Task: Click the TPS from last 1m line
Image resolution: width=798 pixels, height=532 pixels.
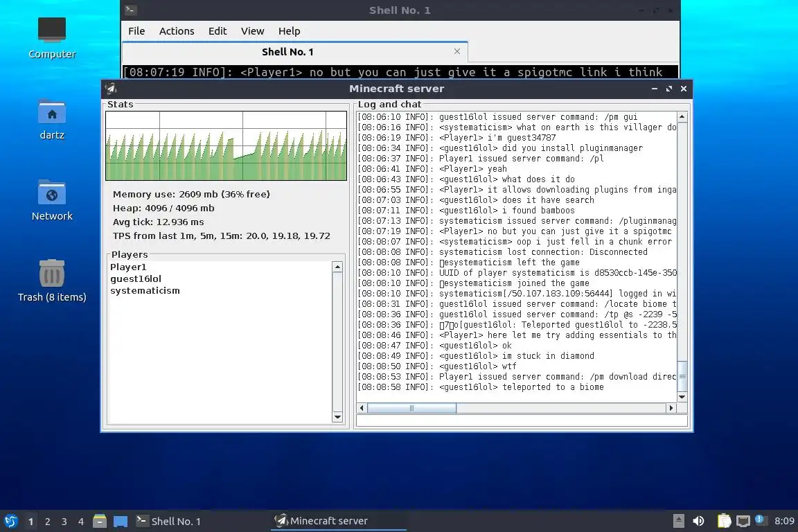Action: click(x=222, y=236)
